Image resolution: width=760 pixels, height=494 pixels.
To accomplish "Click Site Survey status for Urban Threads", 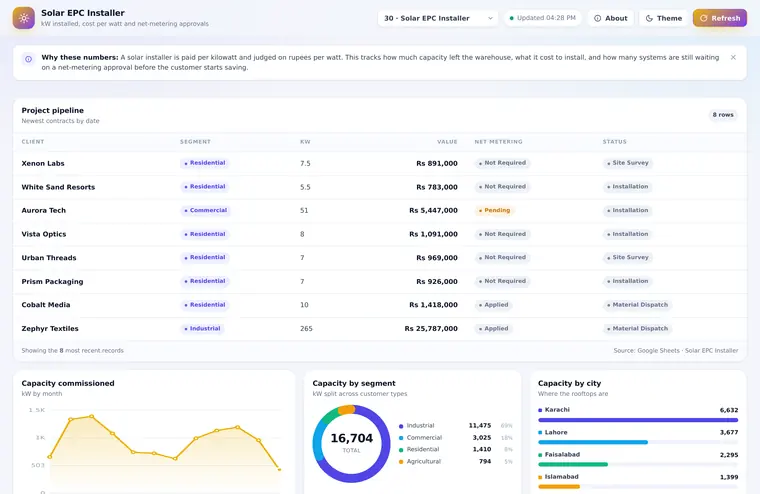I will [x=628, y=258].
